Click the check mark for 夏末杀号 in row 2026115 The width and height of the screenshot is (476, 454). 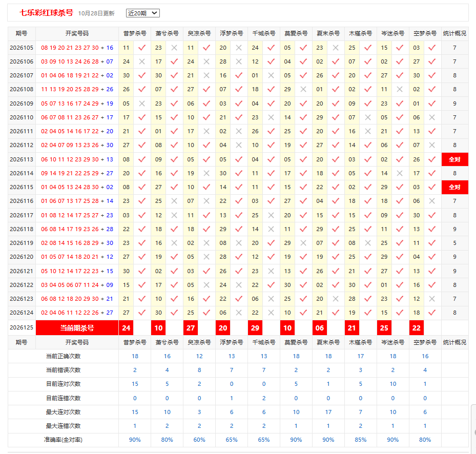[x=336, y=187]
